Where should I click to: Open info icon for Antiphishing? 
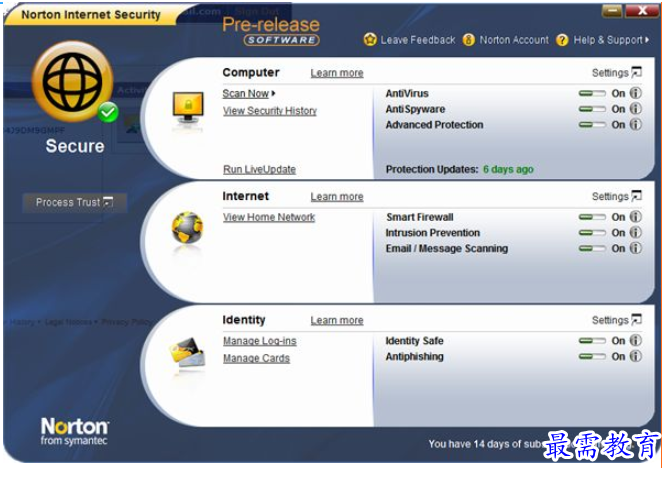(x=636, y=357)
